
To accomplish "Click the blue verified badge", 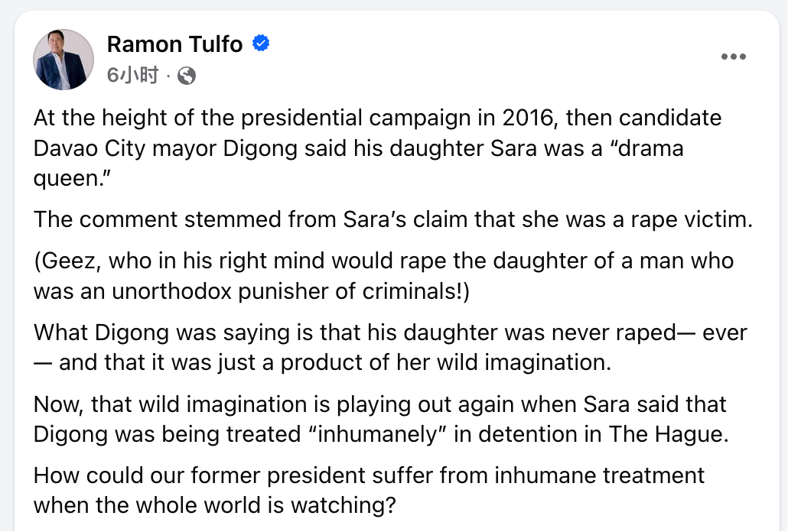I will pyautogui.click(x=261, y=44).
